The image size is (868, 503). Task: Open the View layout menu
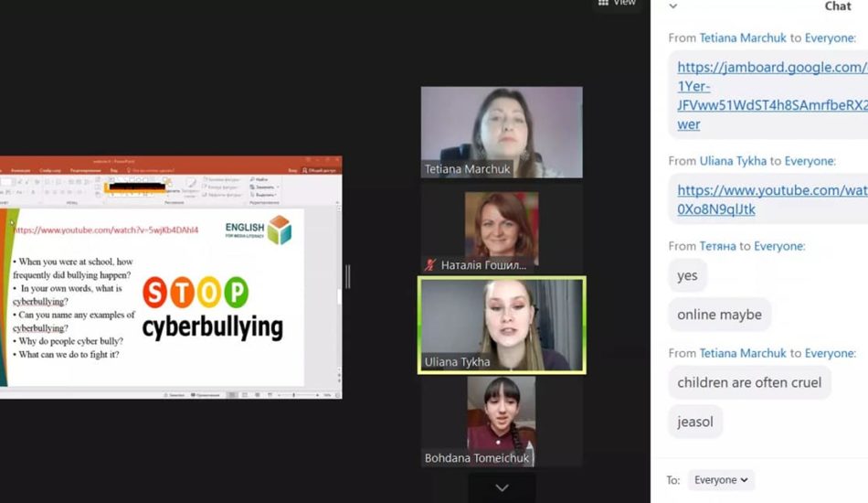click(617, 3)
